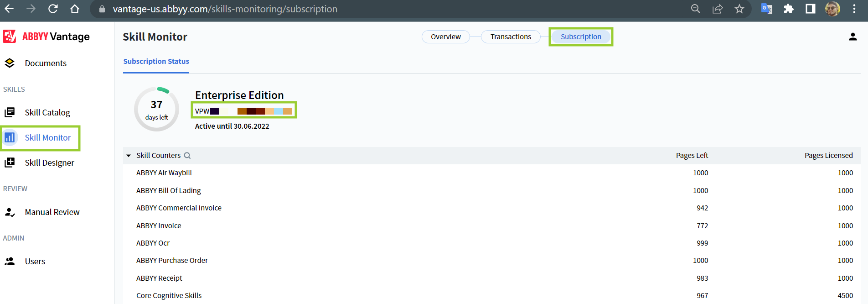Open Users in the admin sidebar
Screen dimensions: 868x304
pos(35,261)
